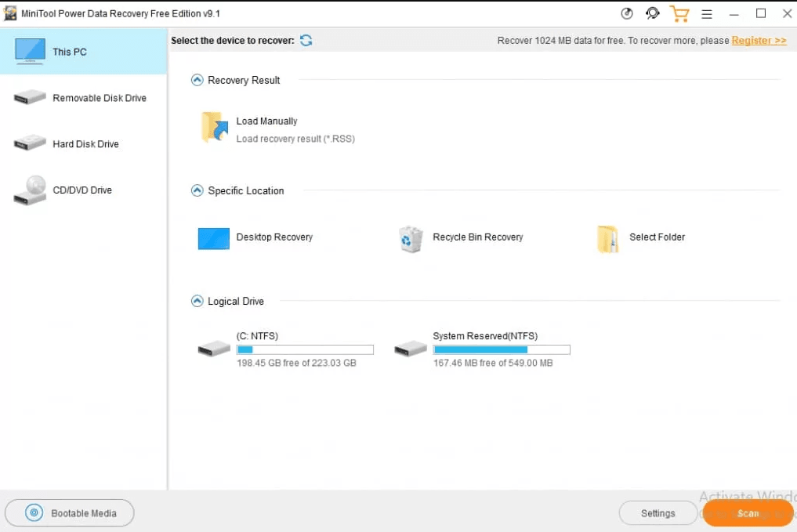Click the Register link
The height and width of the screenshot is (532, 797).
(759, 41)
